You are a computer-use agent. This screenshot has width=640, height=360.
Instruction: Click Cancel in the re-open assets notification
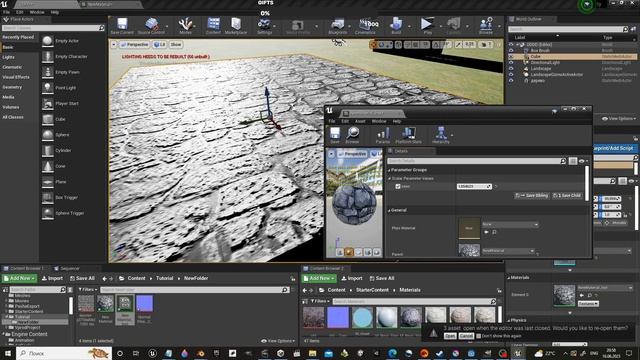[x=466, y=336]
